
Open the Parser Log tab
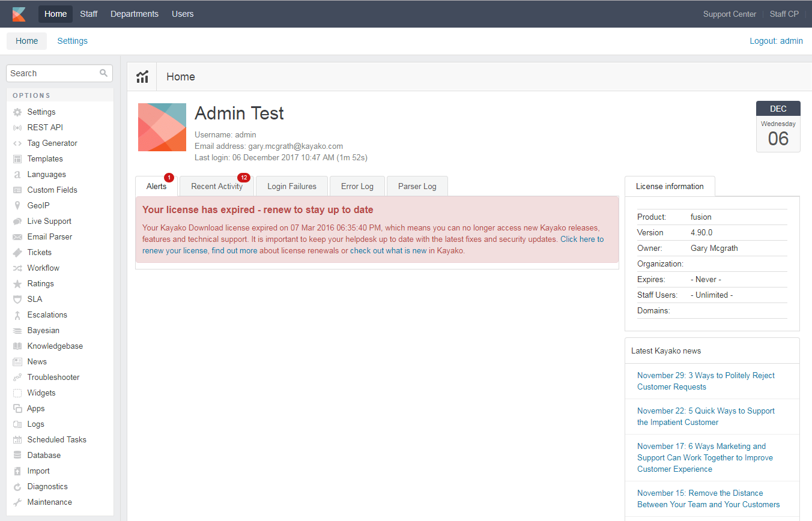(x=417, y=187)
